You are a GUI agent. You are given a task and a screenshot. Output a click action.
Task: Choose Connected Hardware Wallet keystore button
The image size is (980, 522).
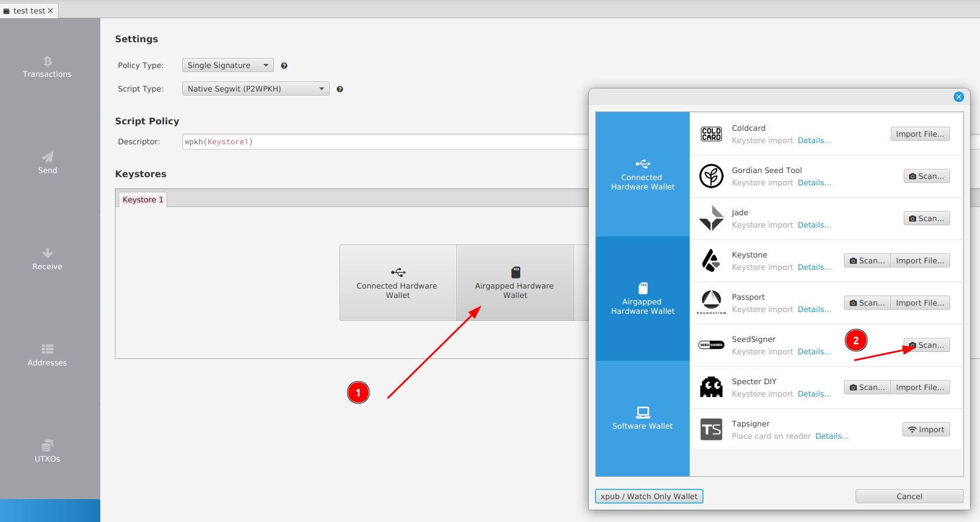click(398, 283)
